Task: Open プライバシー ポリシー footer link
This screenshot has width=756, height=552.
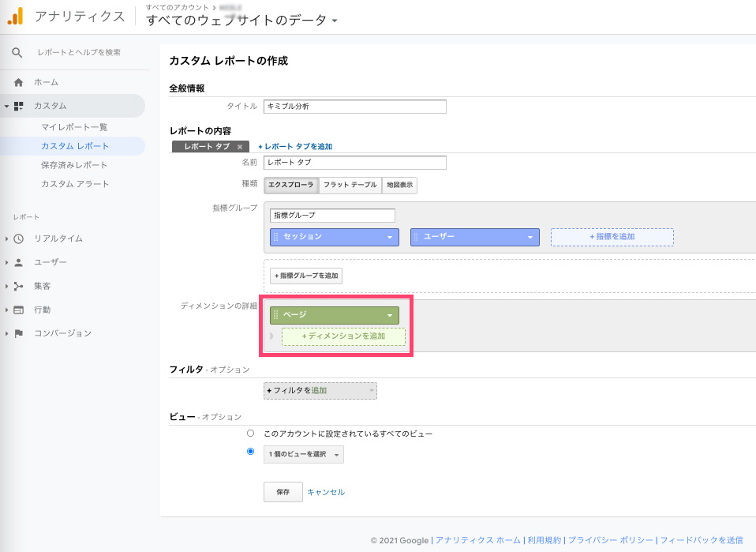Action: pyautogui.click(x=610, y=540)
